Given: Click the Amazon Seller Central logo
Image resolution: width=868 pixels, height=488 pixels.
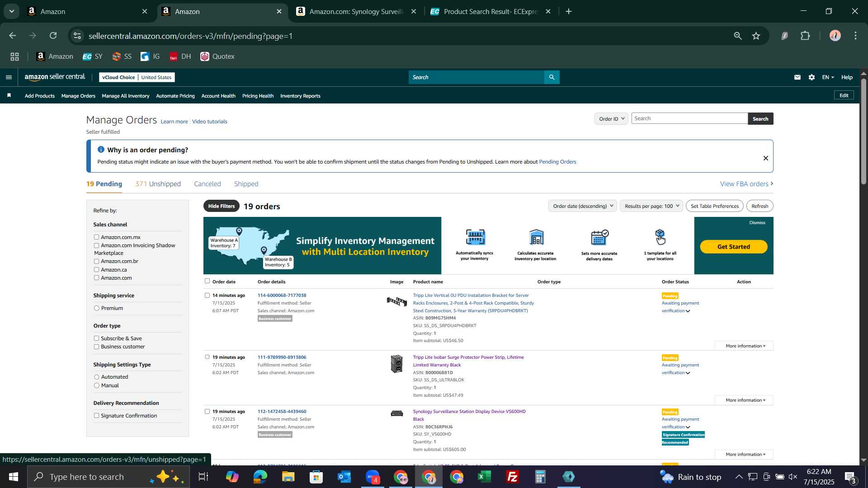Looking at the screenshot, I should (55, 77).
